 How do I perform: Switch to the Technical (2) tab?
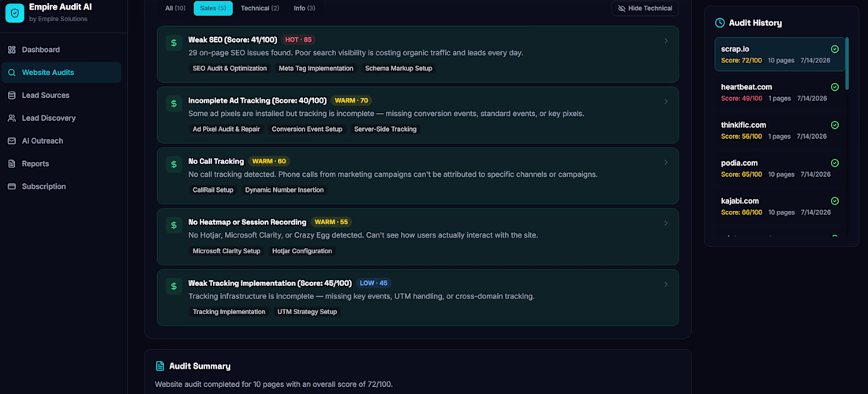click(260, 9)
